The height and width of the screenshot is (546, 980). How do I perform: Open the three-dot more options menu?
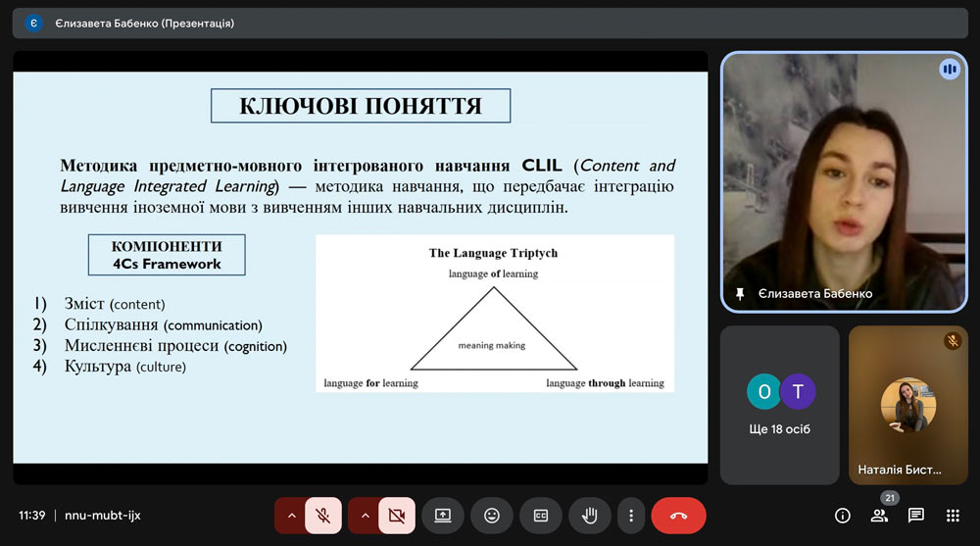(631, 516)
